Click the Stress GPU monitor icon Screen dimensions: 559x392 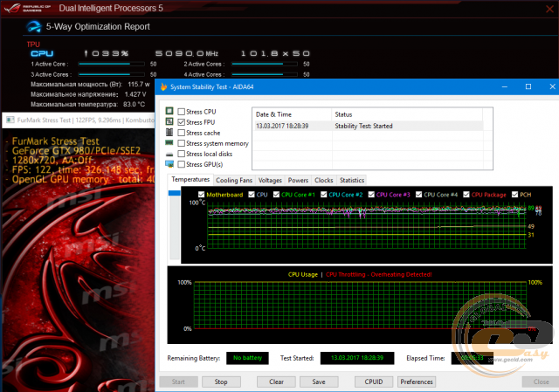[x=169, y=164]
